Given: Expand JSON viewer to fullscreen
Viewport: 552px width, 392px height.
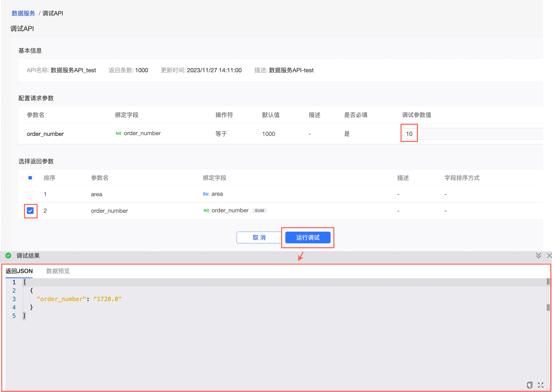Looking at the screenshot, I should pos(540,385).
